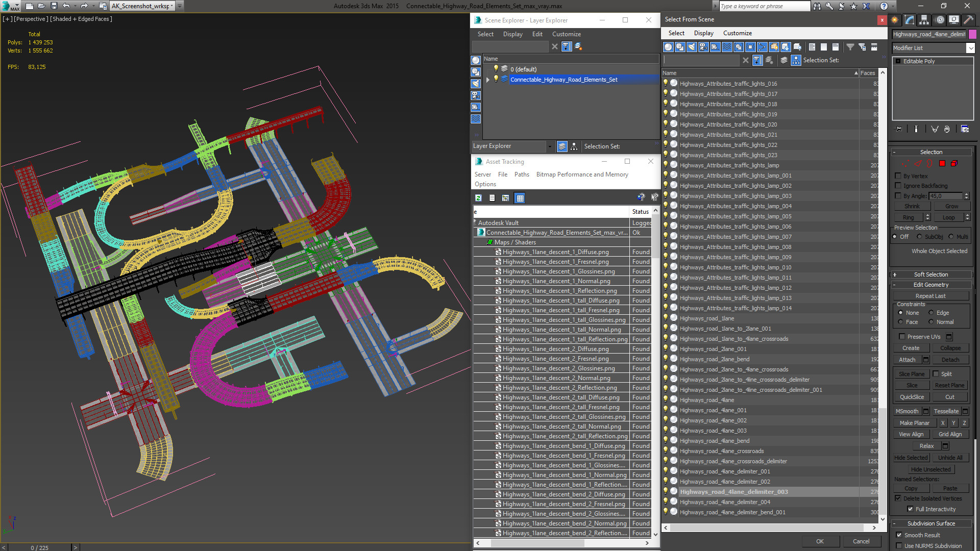Choose Face constraint radio button
The image size is (980, 551).
pos(900,322)
